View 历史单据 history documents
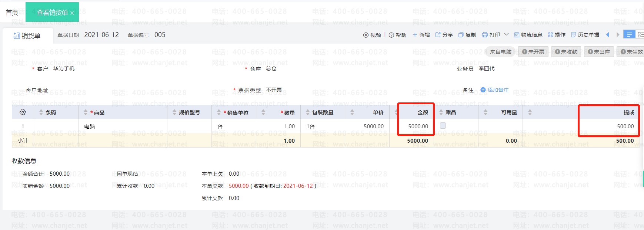The height and width of the screenshot is (230, 644). (585, 35)
